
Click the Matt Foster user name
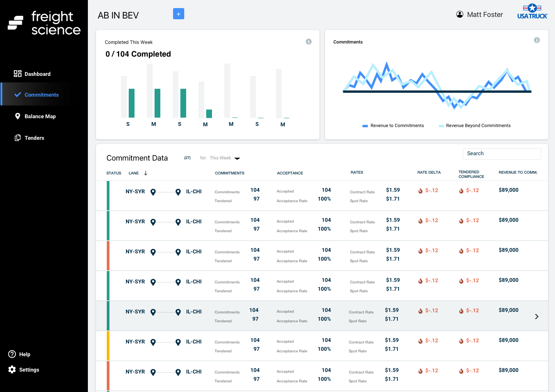(x=485, y=15)
